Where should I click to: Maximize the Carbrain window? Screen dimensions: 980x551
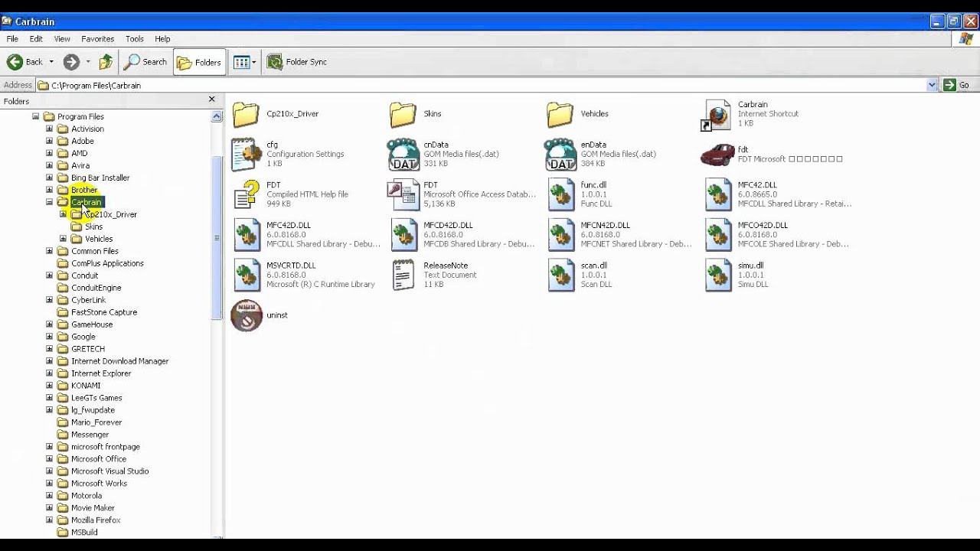pyautogui.click(x=954, y=21)
